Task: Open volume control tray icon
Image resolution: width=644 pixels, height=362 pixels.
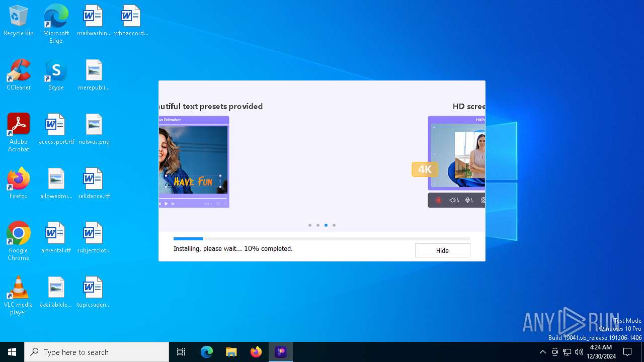Action: click(x=579, y=352)
